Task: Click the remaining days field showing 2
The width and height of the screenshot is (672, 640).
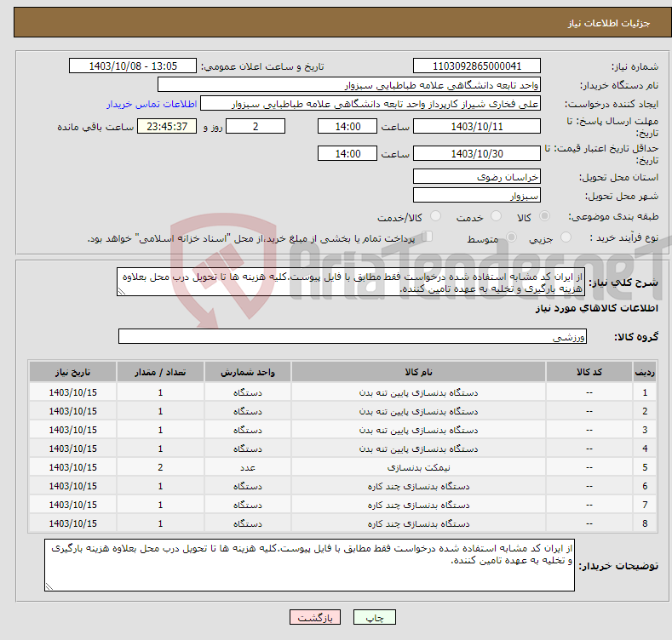Action: (x=256, y=126)
